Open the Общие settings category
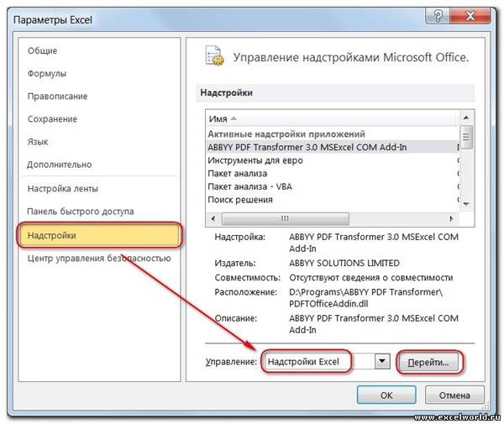The height and width of the screenshot is (424, 504). pyautogui.click(x=42, y=50)
